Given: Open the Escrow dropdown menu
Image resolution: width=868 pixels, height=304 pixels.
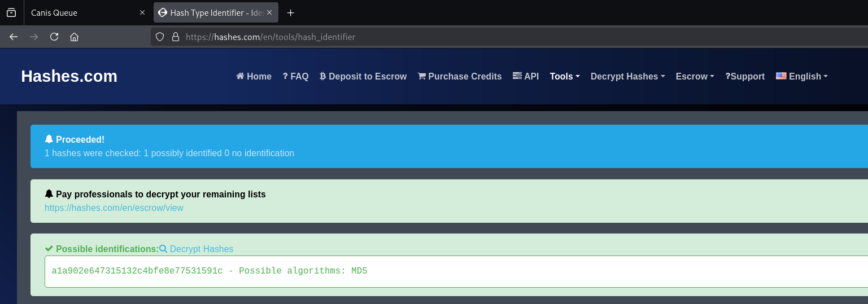Looking at the screenshot, I should click(x=695, y=76).
